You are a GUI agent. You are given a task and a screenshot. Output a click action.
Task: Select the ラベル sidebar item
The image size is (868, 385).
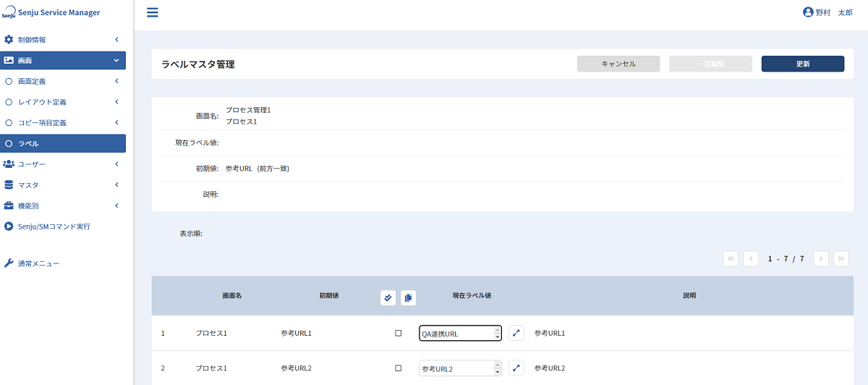pyautogui.click(x=63, y=143)
